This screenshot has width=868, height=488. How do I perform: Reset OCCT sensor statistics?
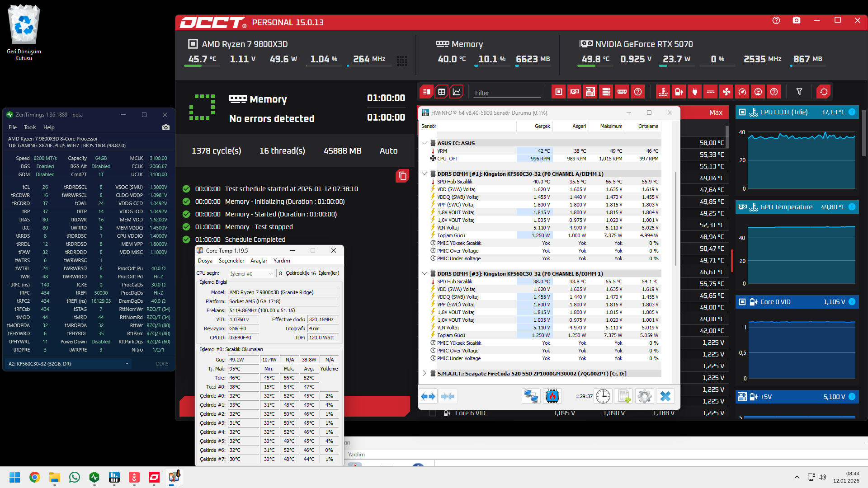click(x=824, y=92)
